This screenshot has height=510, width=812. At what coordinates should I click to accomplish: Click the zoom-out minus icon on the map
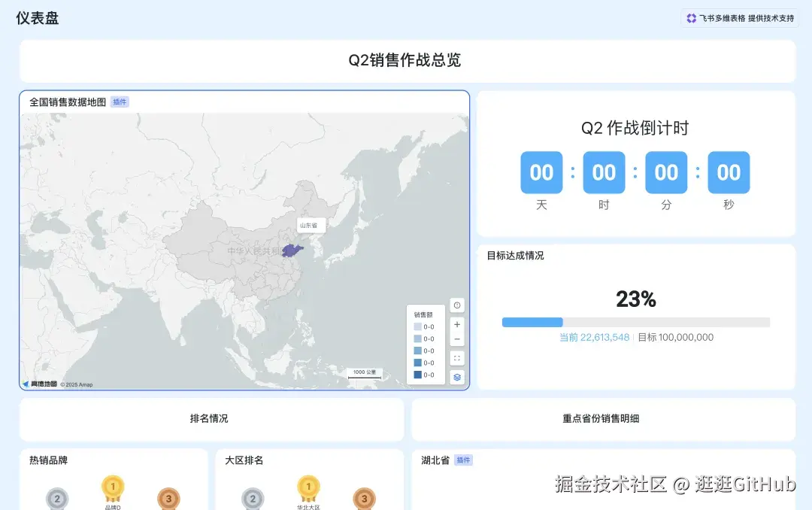[457, 339]
